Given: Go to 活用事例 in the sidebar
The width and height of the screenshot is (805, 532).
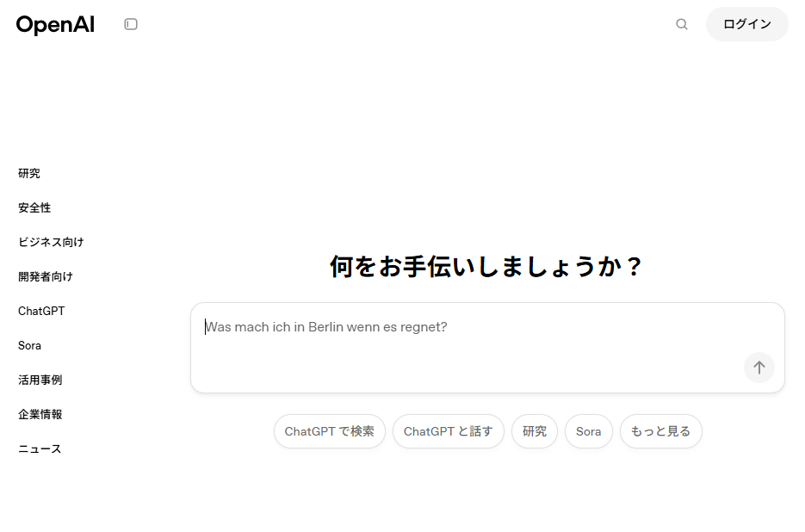Looking at the screenshot, I should point(40,380).
